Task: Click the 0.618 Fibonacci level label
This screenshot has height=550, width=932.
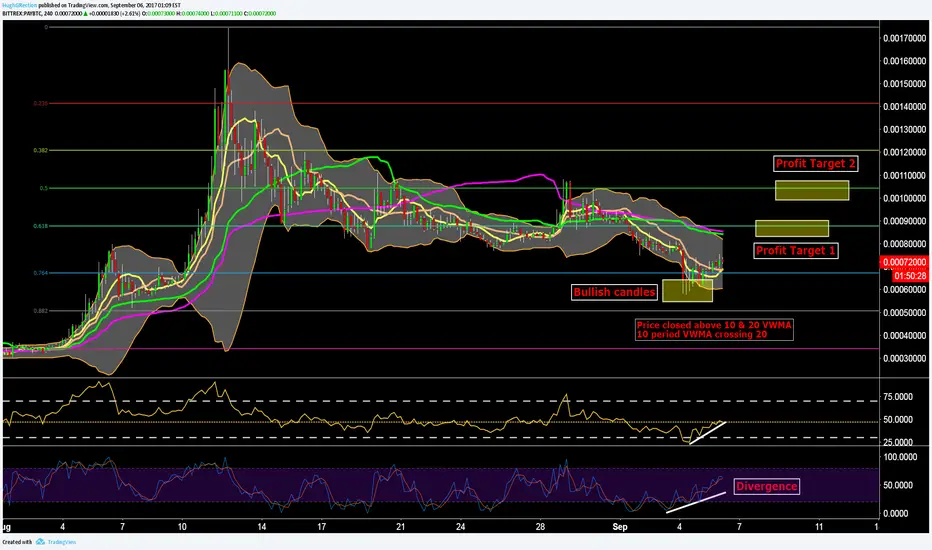Action: 40,226
